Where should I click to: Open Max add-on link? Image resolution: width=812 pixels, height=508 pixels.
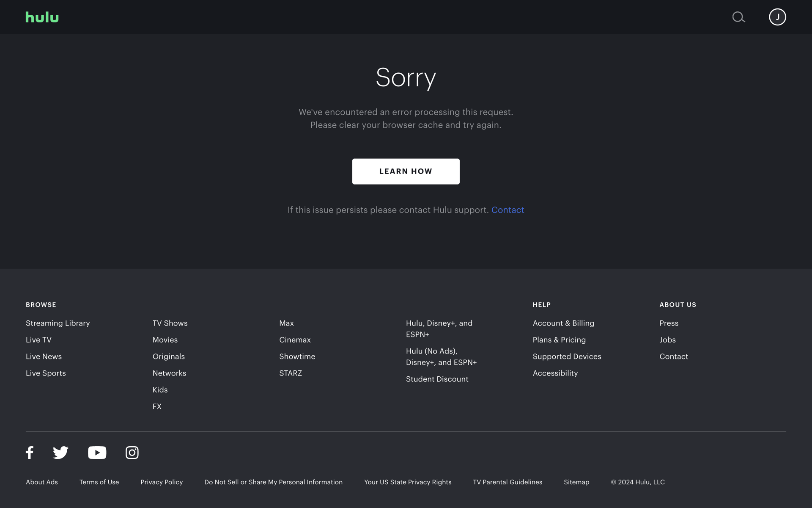pos(286,323)
